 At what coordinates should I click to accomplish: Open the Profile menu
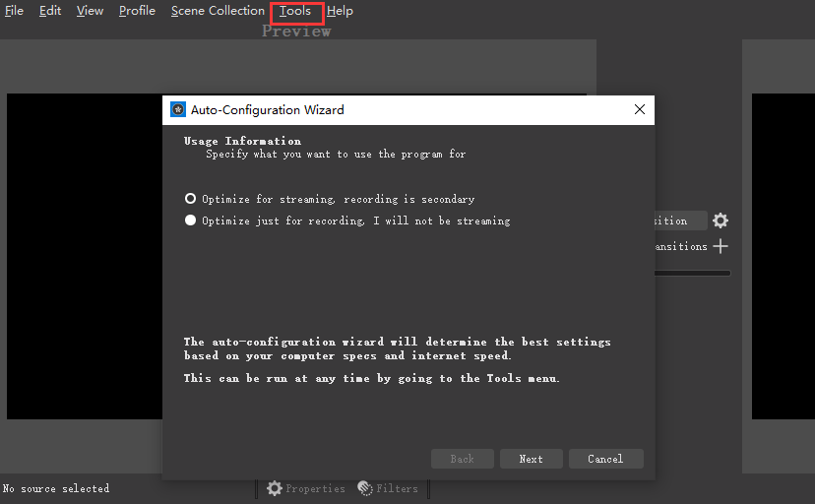coord(137,11)
